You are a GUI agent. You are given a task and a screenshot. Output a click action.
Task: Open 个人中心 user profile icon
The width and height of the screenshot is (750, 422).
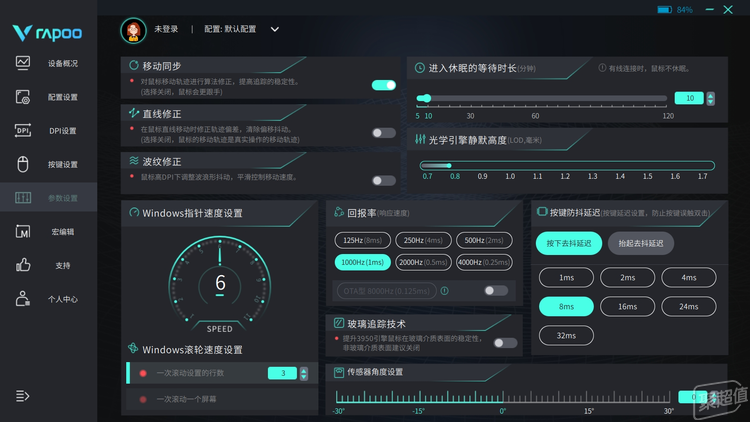22,299
